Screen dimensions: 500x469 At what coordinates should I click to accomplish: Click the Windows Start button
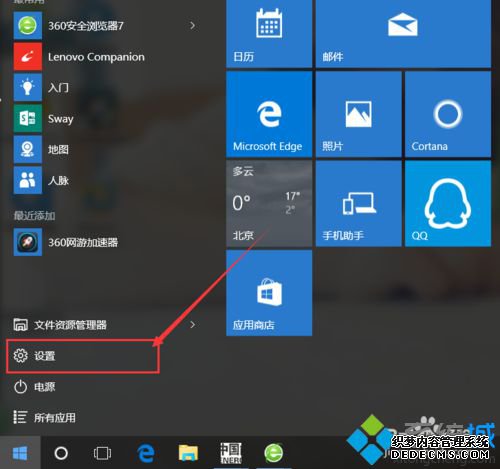[x=20, y=453]
